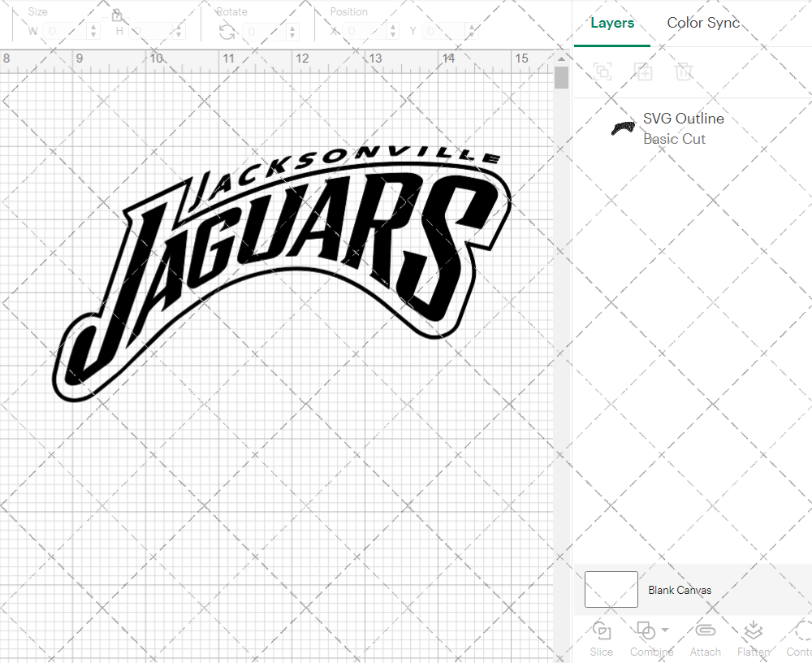Toggle the size lock aspect ratio
812x663 pixels.
(116, 16)
